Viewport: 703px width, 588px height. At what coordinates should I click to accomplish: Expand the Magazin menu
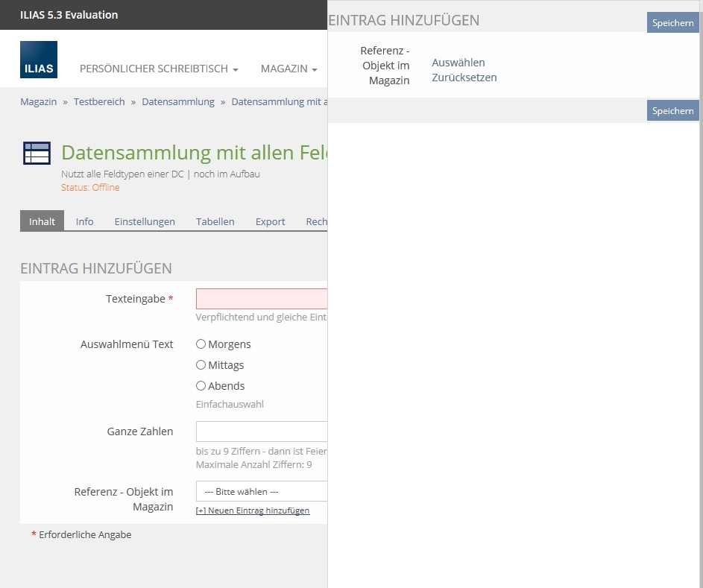[289, 69]
